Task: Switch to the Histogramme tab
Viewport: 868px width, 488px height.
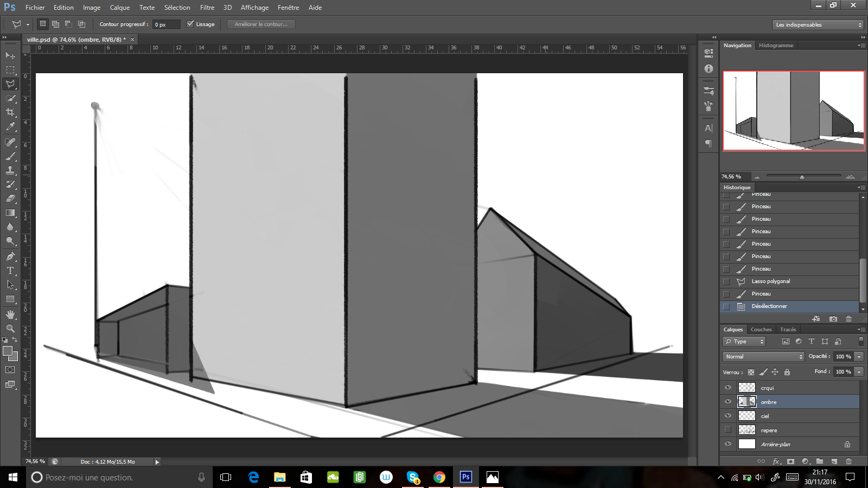Action: (776, 45)
